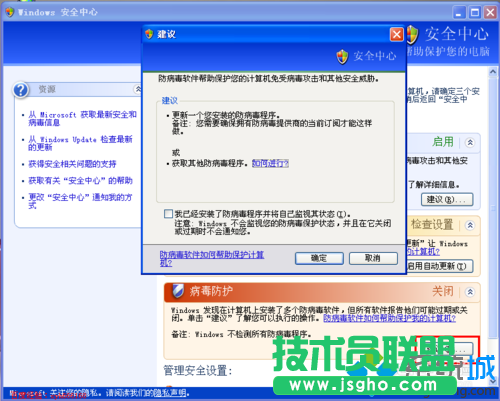Minimize the Windows 安全中心 window
The image size is (500, 401).
[459, 13]
